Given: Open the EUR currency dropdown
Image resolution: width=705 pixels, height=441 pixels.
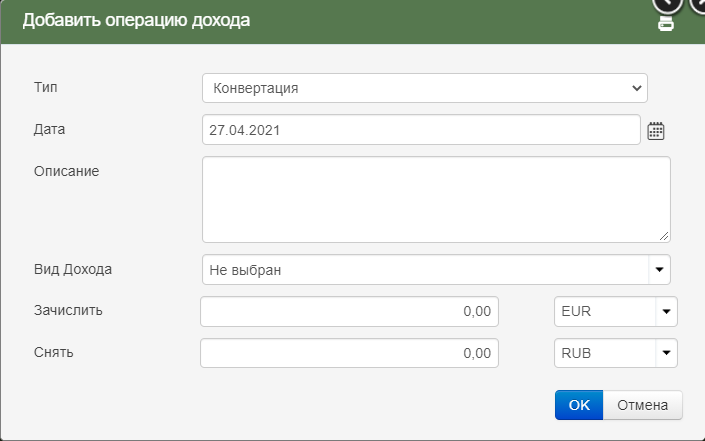Looking at the screenshot, I should (x=616, y=312).
